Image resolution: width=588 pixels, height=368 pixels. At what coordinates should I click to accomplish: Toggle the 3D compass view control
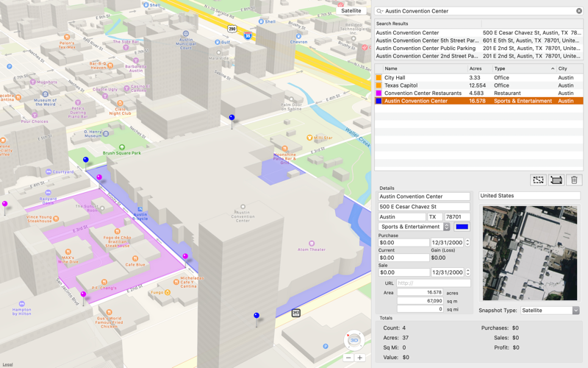[x=354, y=340]
